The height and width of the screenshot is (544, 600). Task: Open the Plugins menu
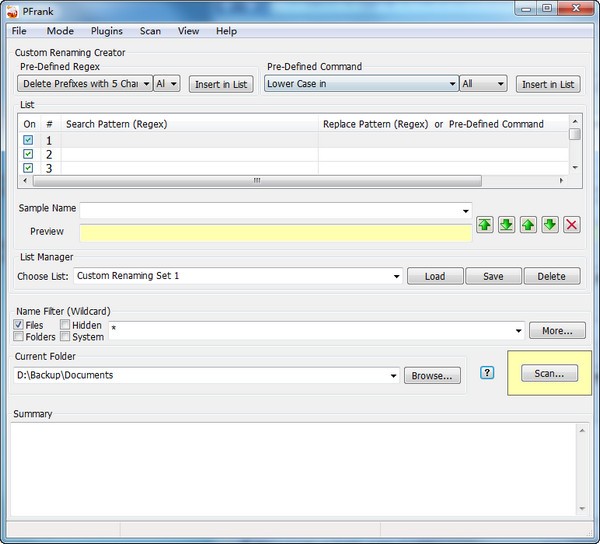click(107, 31)
